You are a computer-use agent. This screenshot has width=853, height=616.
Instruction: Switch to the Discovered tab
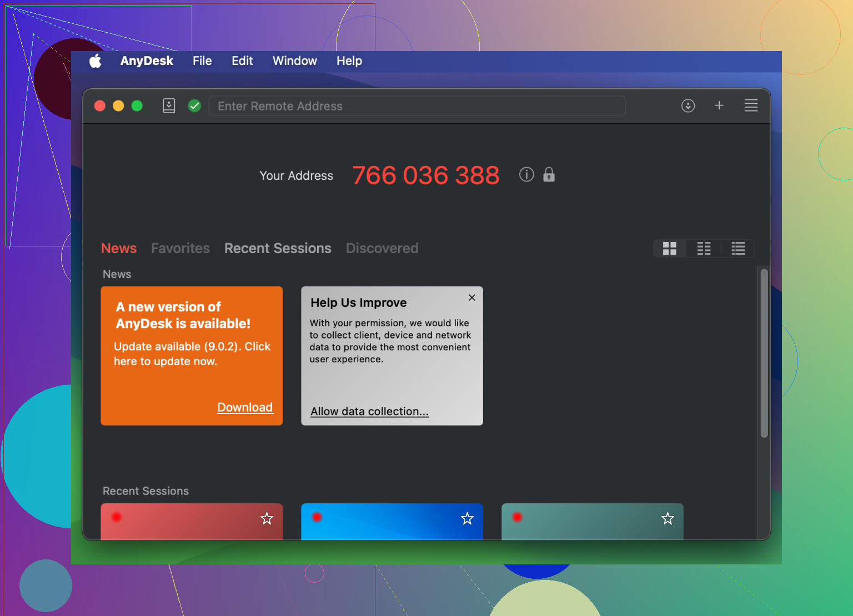tap(382, 248)
